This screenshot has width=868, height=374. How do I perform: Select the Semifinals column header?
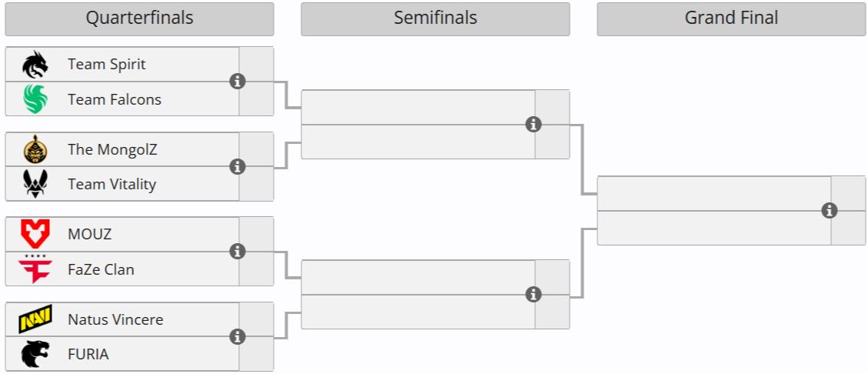point(435,18)
